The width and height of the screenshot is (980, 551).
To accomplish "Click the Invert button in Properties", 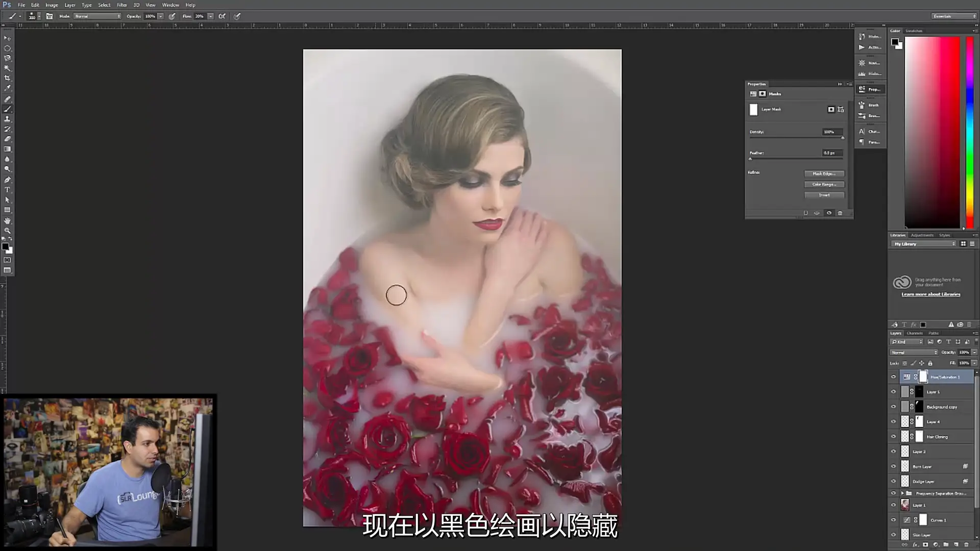I will (824, 195).
